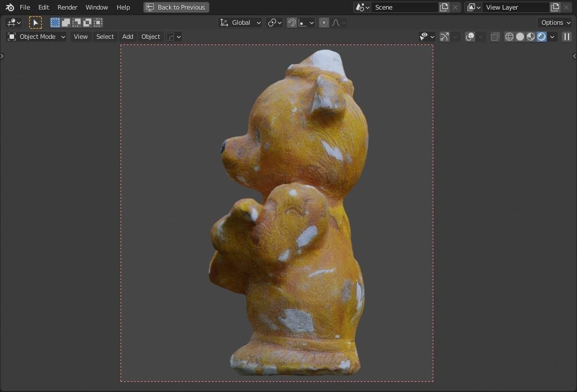Open the viewport Add menu
The height and width of the screenshot is (392, 577).
[128, 37]
